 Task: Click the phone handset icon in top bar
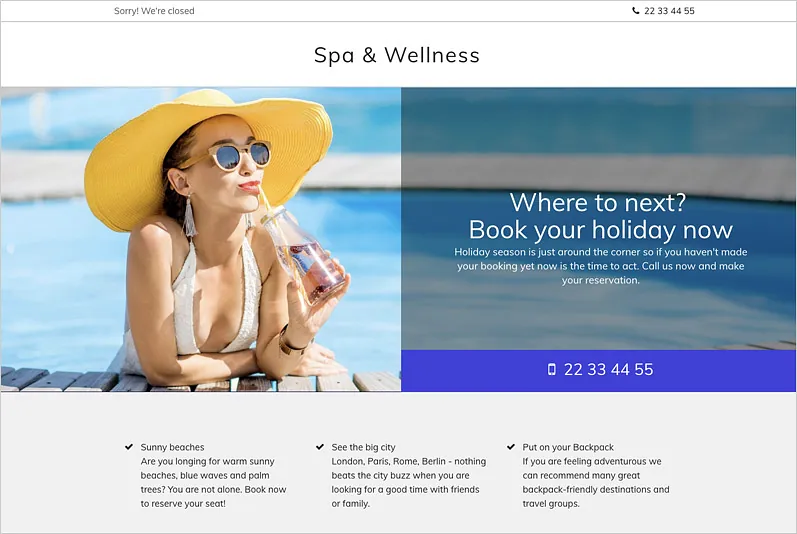tap(635, 11)
